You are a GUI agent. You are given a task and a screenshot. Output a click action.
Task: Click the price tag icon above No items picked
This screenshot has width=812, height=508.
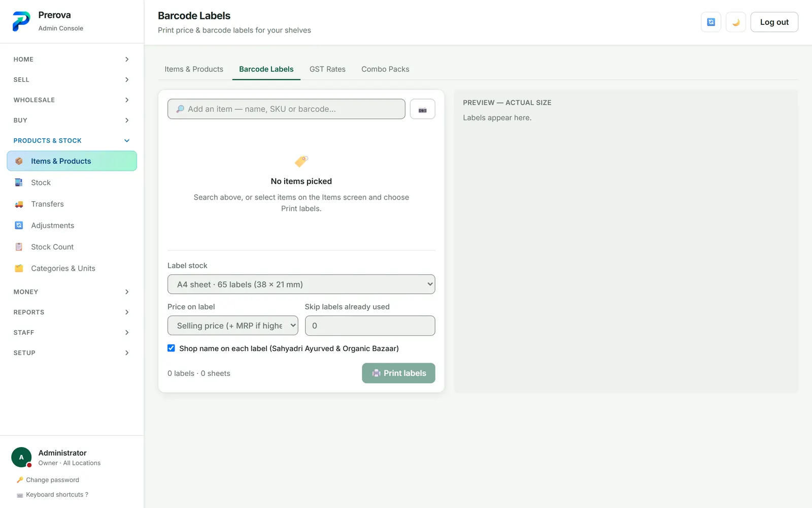click(x=301, y=162)
